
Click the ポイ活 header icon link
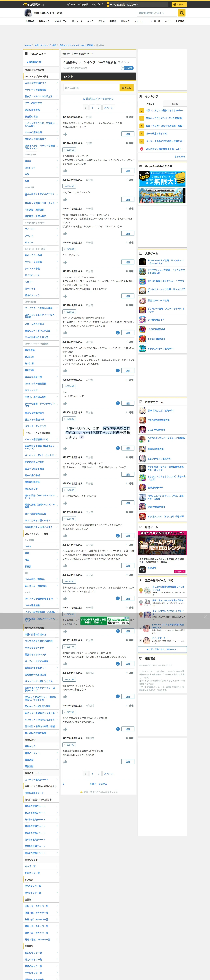click(x=98, y=5)
